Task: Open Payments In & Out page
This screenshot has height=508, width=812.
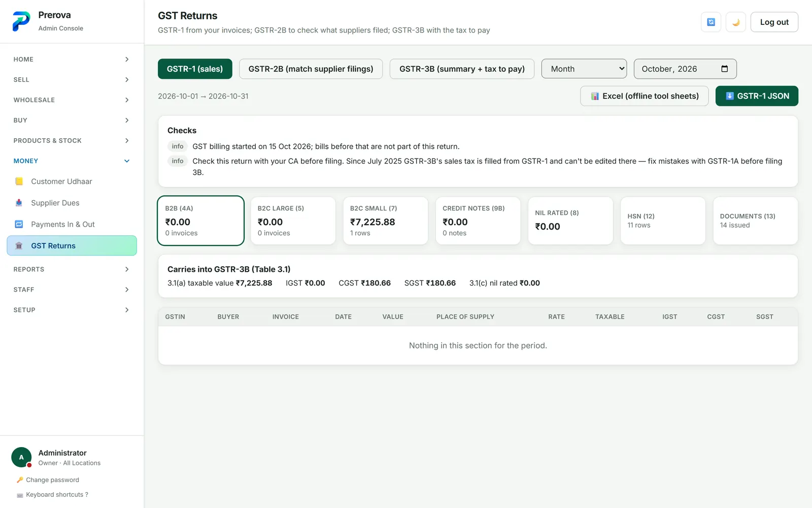Action: click(x=72, y=224)
